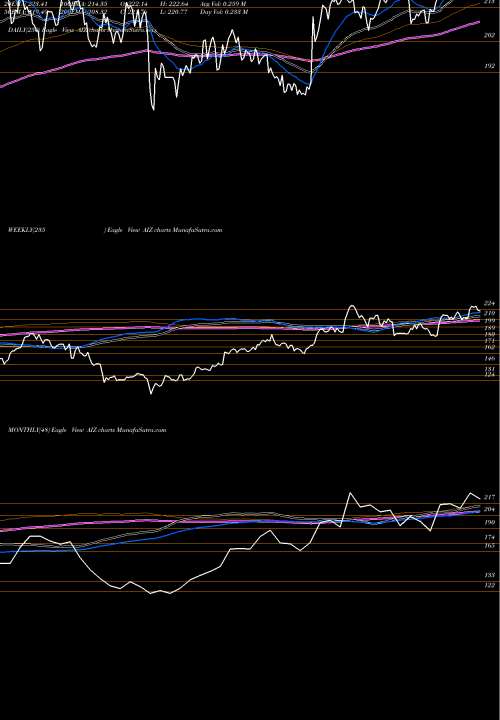Click the 'H: 222.64' high value
500x720 pixels.
174,4
